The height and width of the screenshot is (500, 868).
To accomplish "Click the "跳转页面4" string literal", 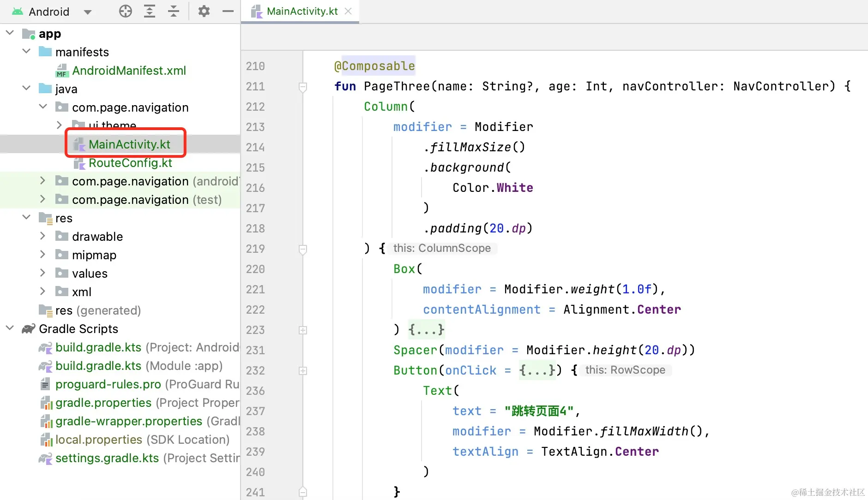I will pyautogui.click(x=539, y=411).
